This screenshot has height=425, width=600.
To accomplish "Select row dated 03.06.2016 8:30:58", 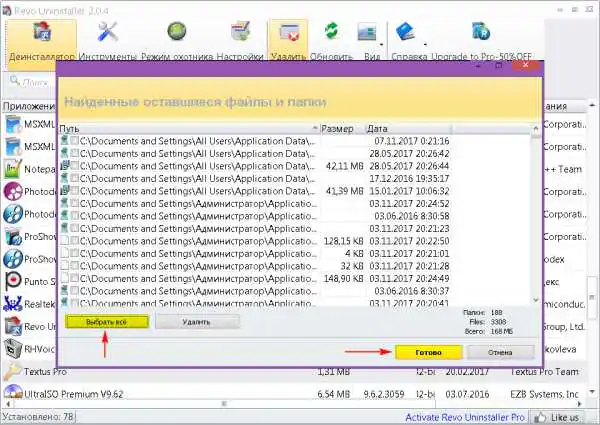I will tap(255, 216).
